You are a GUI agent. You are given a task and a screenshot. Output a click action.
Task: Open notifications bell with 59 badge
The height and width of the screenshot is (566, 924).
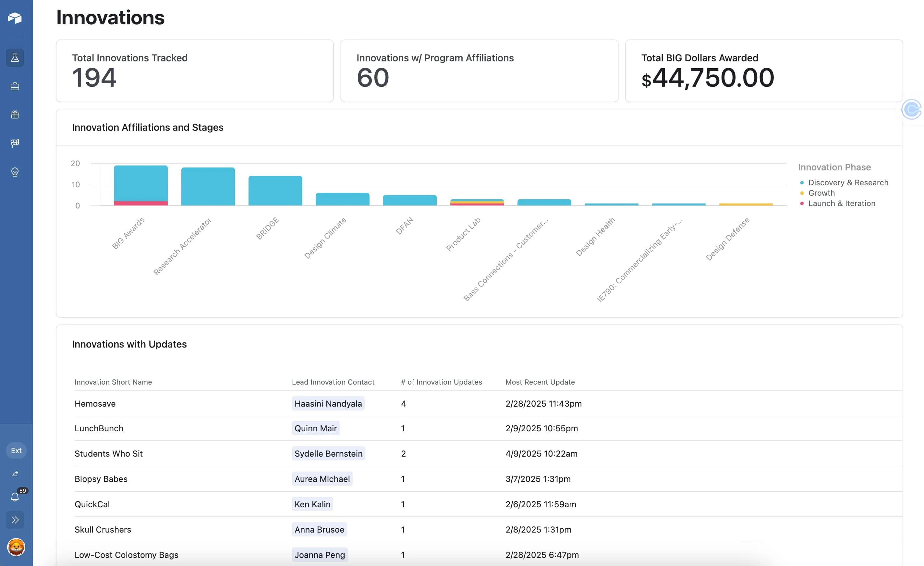[15, 497]
